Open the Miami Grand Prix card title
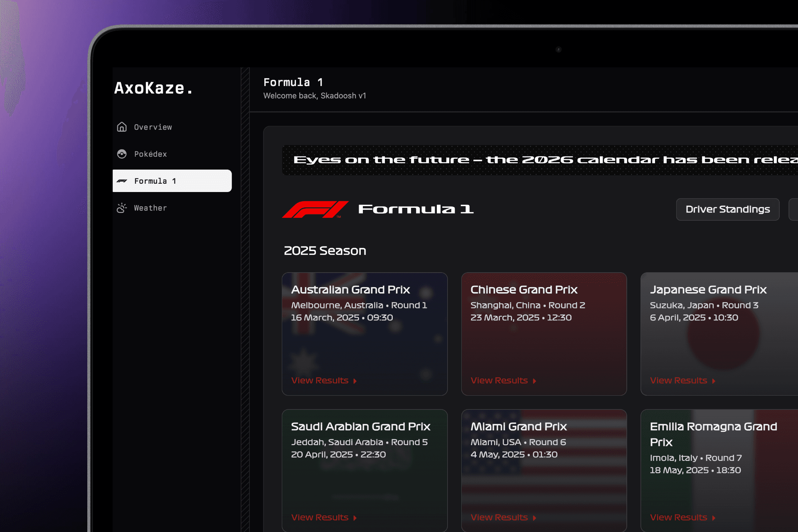Screen dimensions: 798x532 (518, 426)
